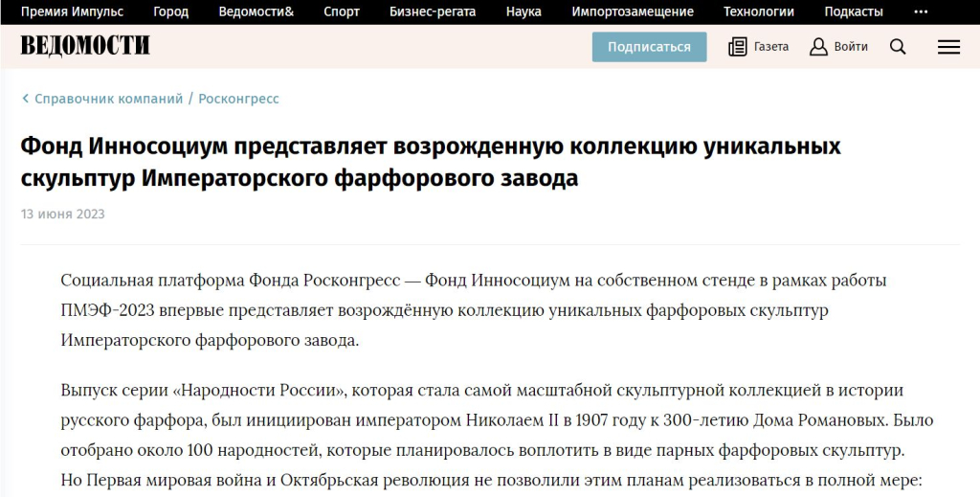Screen dimensions: 980x497
Task: Open the Бизнес-регата section
Action: click(433, 11)
